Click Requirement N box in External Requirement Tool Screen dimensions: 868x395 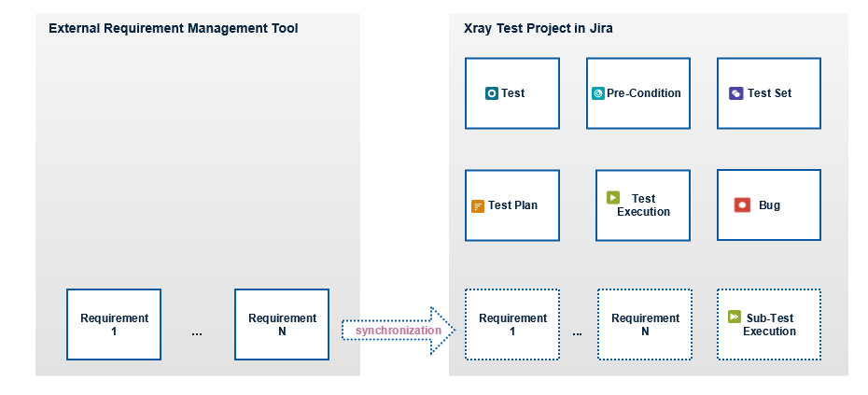click(x=282, y=325)
